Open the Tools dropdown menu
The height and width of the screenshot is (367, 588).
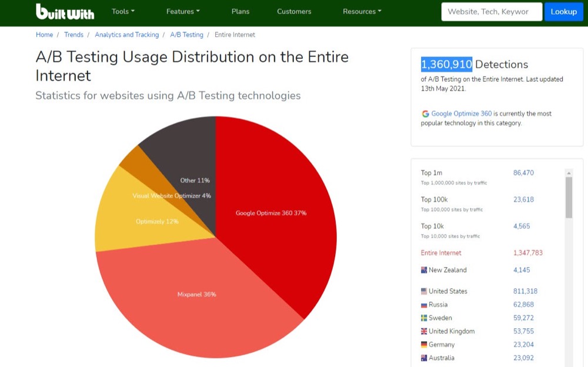[x=123, y=11]
